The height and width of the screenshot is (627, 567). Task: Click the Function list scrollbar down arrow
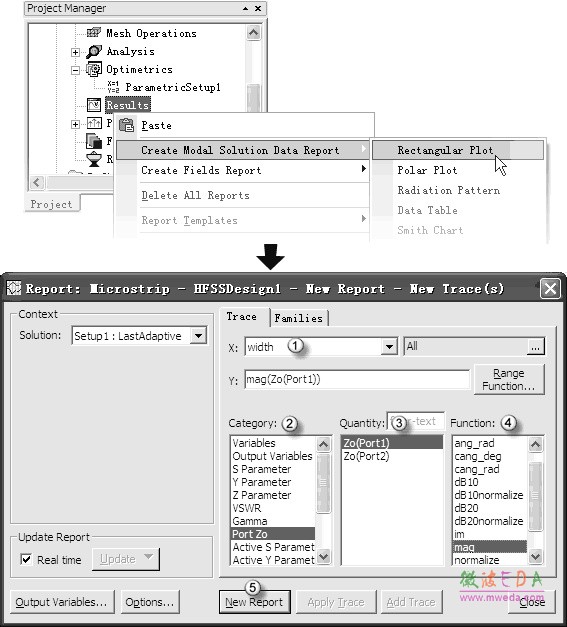535,556
